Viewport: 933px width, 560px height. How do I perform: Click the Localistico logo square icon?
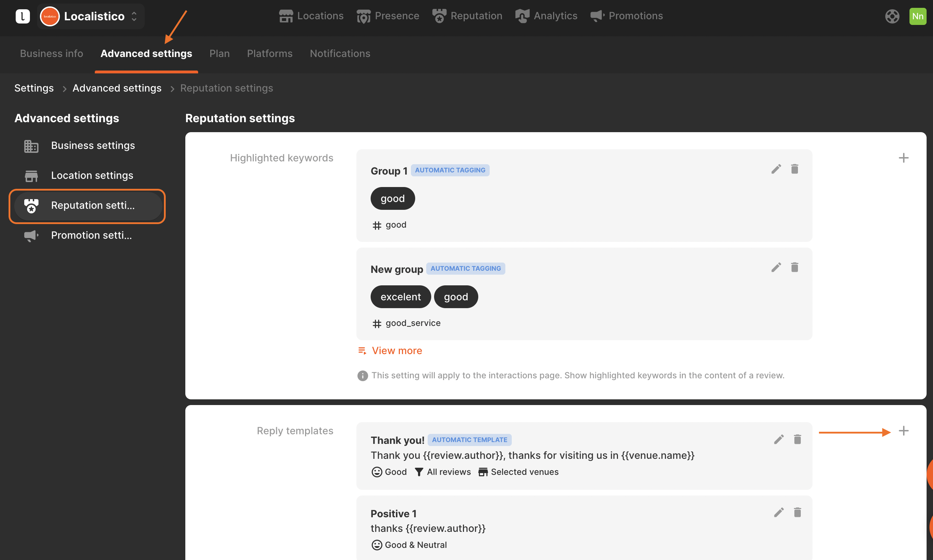[x=23, y=16]
